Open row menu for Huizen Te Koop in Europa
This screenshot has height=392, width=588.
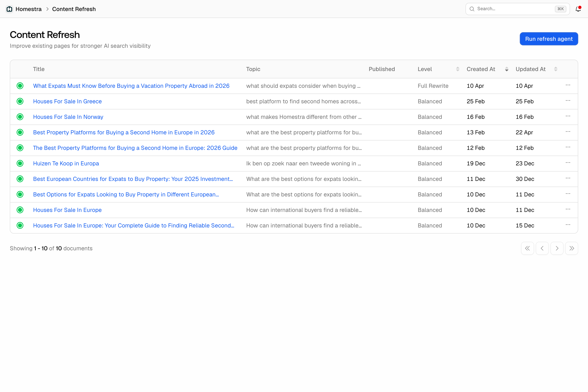tap(568, 163)
